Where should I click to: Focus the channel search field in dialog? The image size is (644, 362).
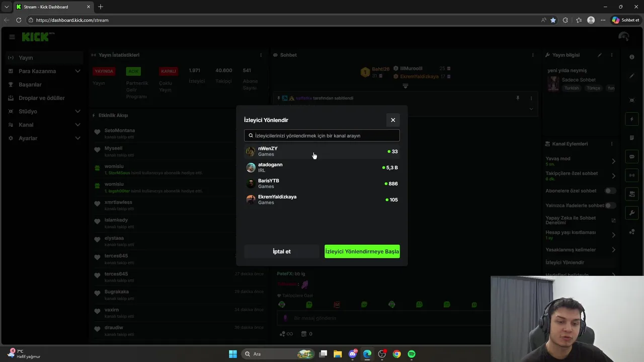(x=322, y=136)
